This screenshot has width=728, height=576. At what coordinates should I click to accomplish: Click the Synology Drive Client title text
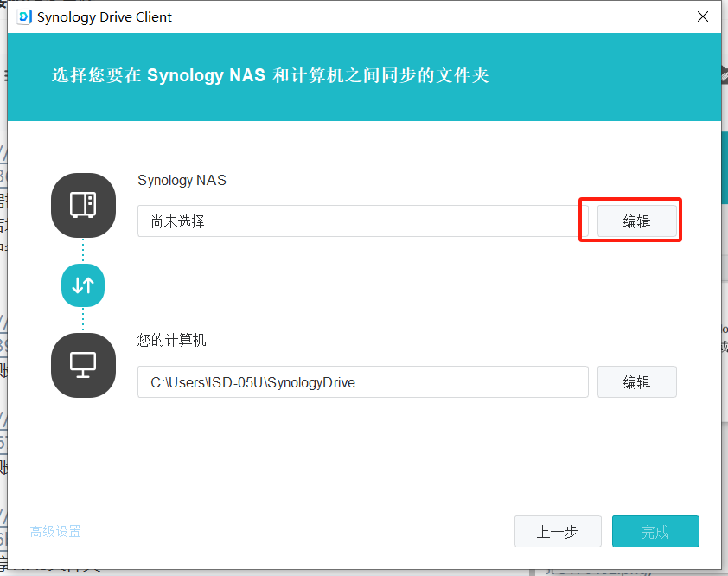(x=105, y=17)
